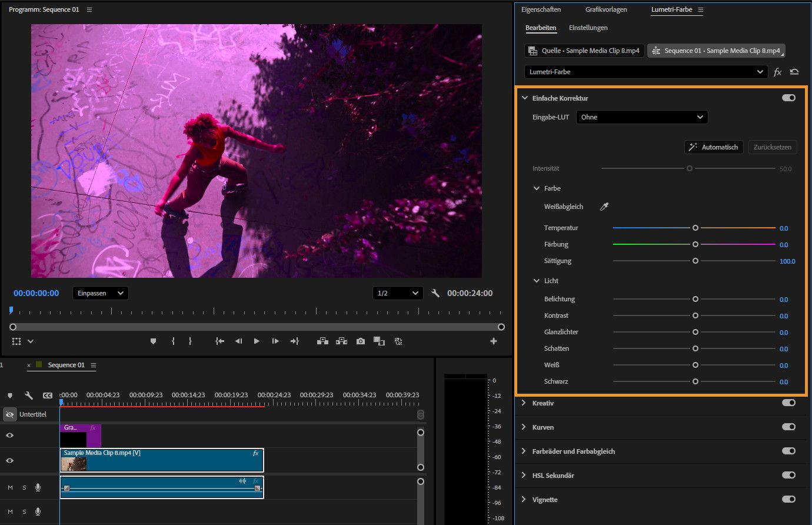The width and height of the screenshot is (812, 525).
Task: Expand the Kurven section
Action: [524, 427]
